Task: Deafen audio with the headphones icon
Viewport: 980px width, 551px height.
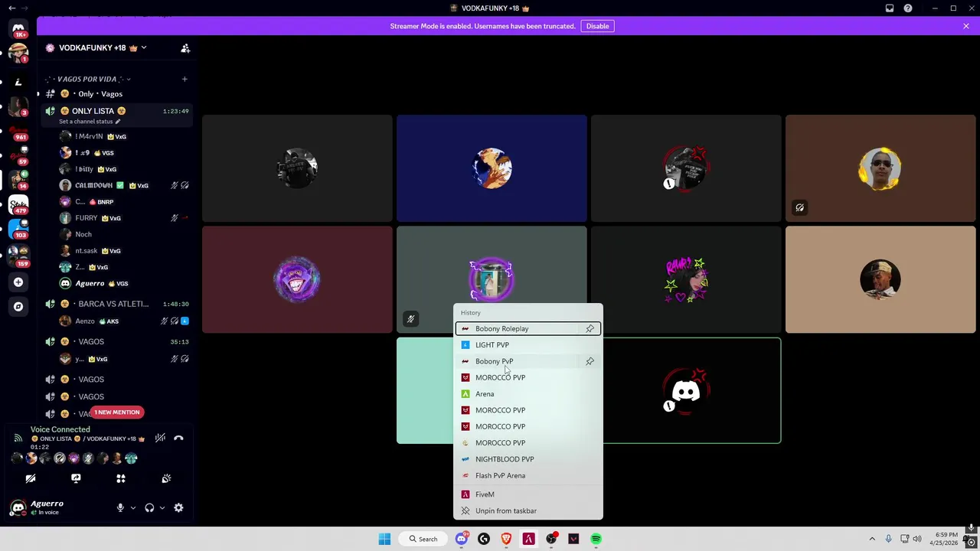Action: [149, 507]
